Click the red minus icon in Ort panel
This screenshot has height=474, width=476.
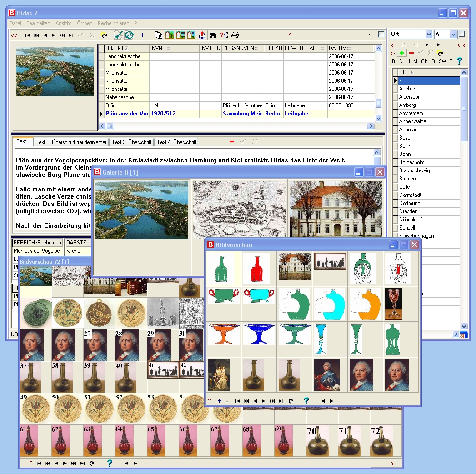click(x=411, y=53)
